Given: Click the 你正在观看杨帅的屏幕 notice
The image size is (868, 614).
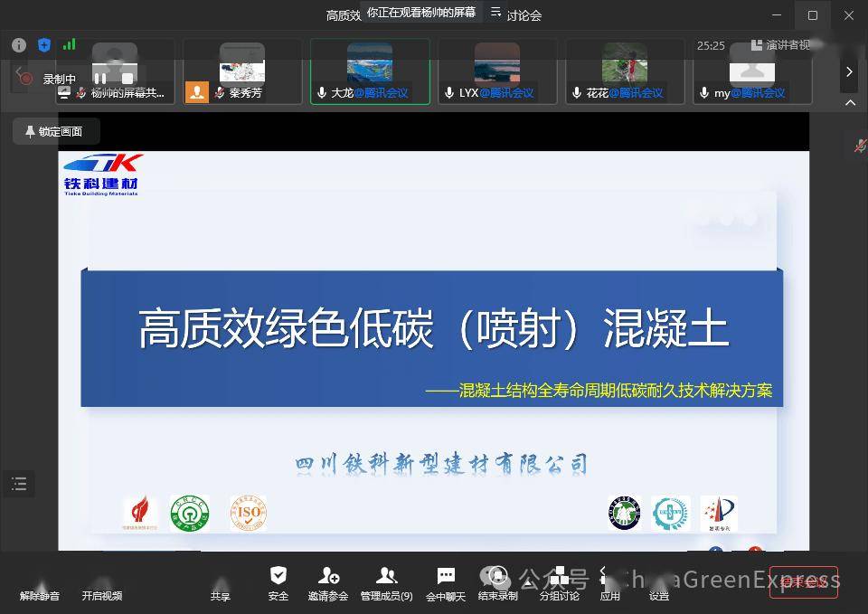Looking at the screenshot, I should pyautogui.click(x=421, y=12).
